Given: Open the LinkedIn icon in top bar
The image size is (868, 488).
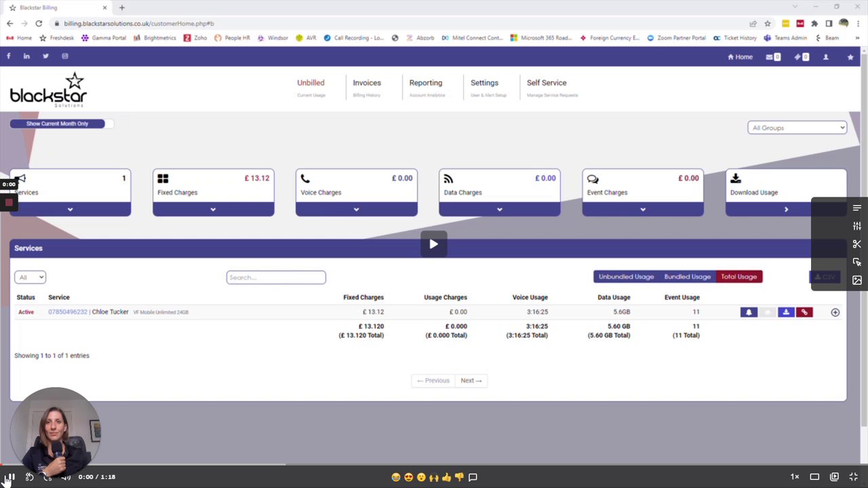Looking at the screenshot, I should (x=26, y=56).
